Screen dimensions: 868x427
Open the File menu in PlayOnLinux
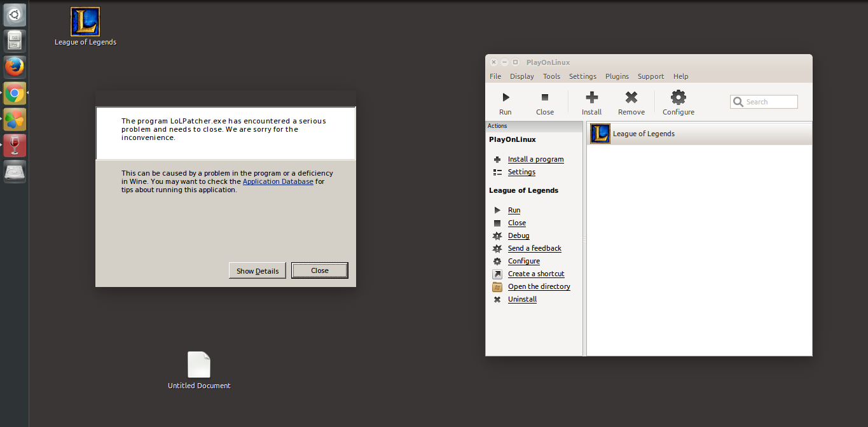coord(495,76)
